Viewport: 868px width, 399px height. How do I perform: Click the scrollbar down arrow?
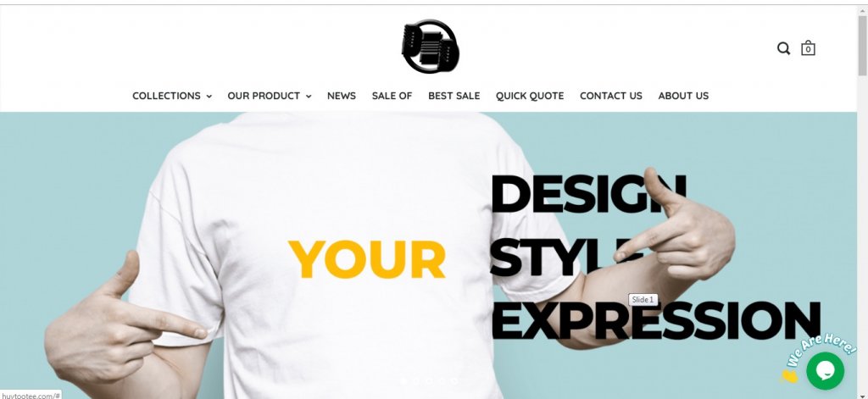point(862,396)
